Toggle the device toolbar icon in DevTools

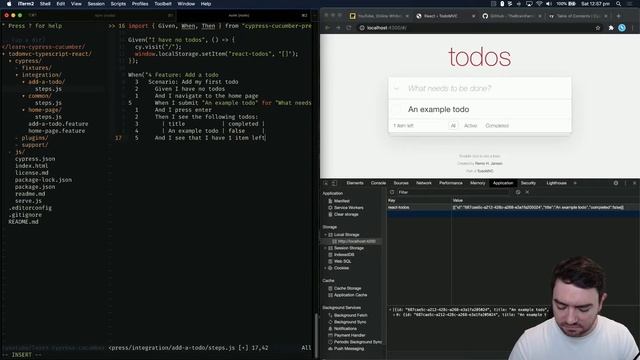click(334, 183)
